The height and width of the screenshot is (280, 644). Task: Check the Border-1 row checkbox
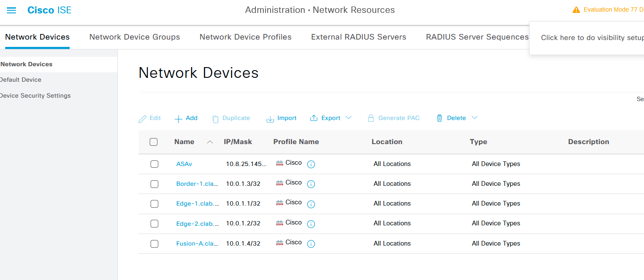pos(154,184)
